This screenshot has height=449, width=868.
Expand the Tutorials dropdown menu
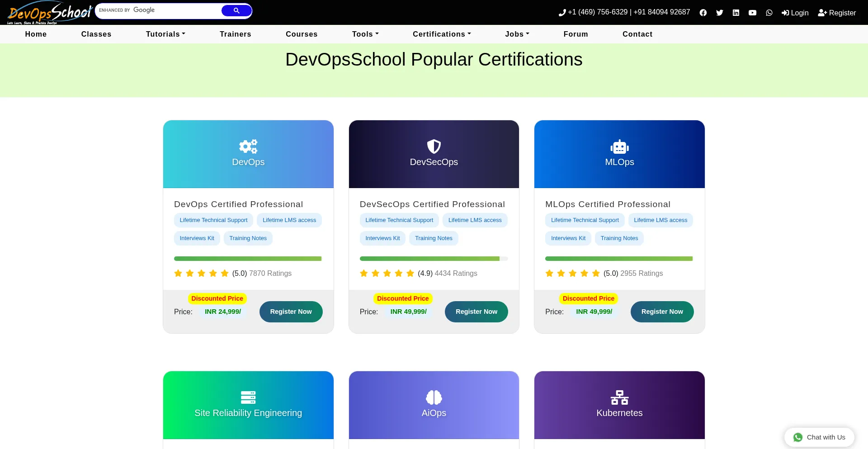click(165, 34)
